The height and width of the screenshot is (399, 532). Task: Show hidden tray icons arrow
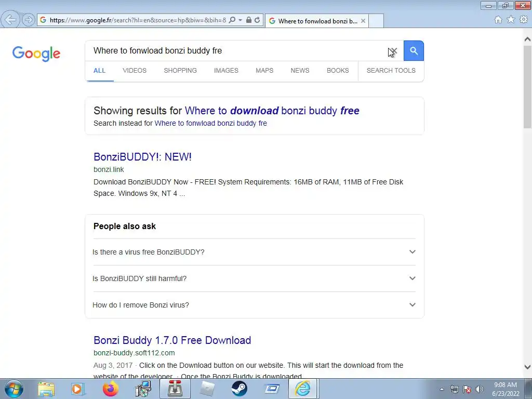point(442,389)
